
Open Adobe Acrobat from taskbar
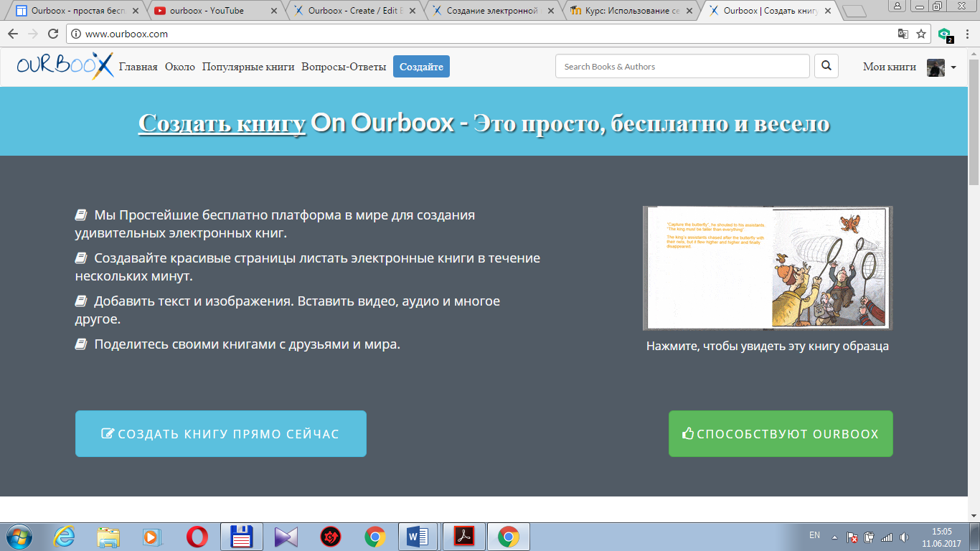pos(464,537)
